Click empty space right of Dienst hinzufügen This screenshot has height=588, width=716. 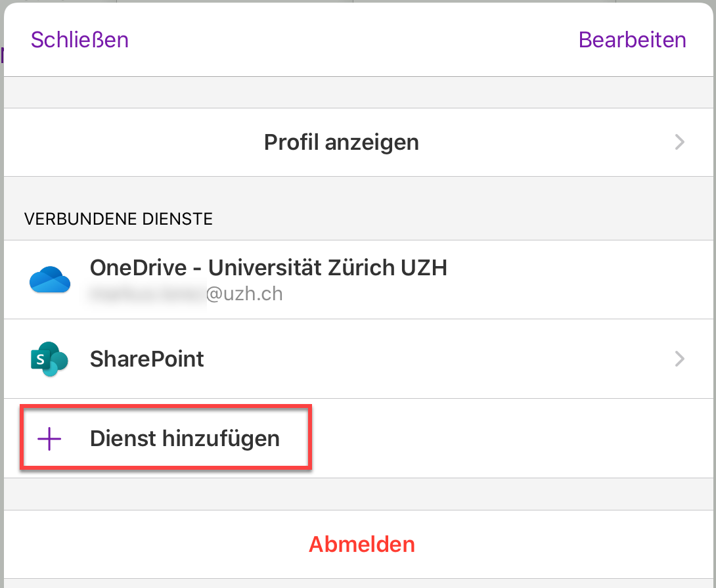coord(512,438)
